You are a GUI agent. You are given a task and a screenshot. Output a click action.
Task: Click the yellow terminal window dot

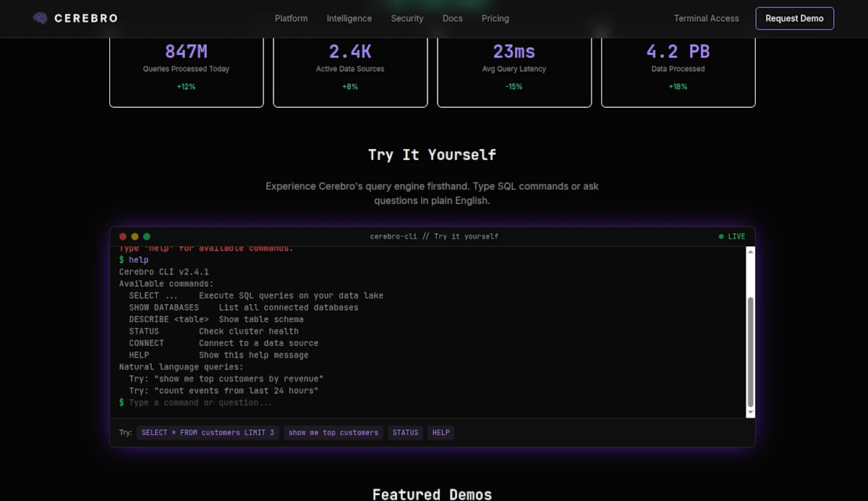pos(135,237)
